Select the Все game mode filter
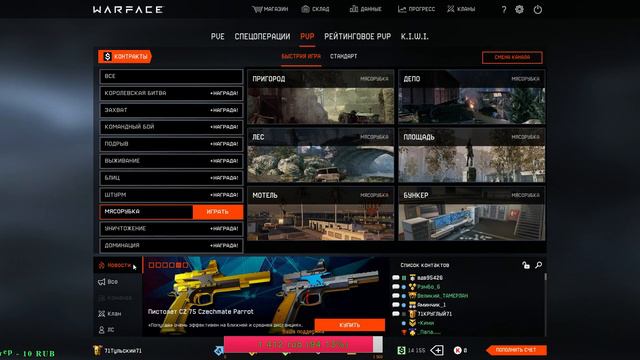Image resolution: width=640 pixels, height=360 pixels. point(171,76)
